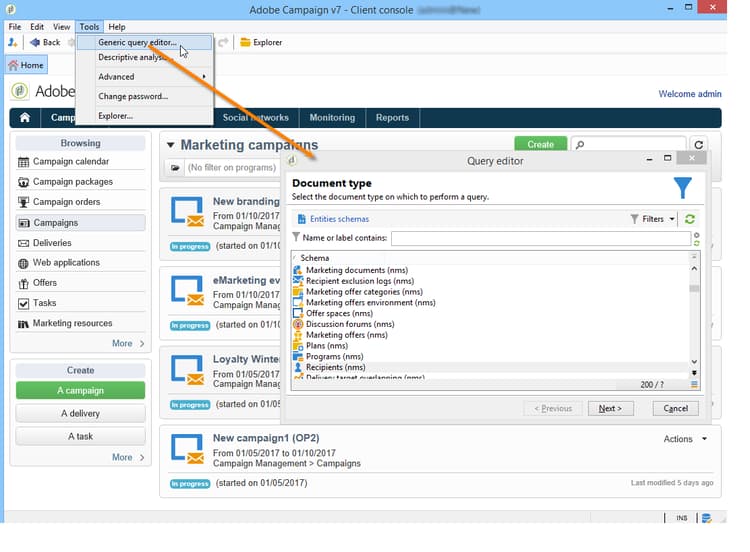Open Offers in the Browsing panel
The width and height of the screenshot is (750, 552).
[80, 283]
